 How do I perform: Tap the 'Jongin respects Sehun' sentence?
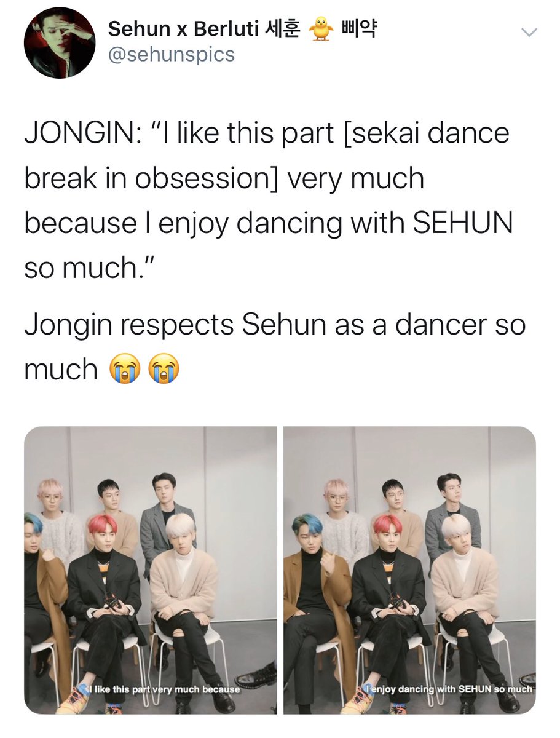point(275,347)
